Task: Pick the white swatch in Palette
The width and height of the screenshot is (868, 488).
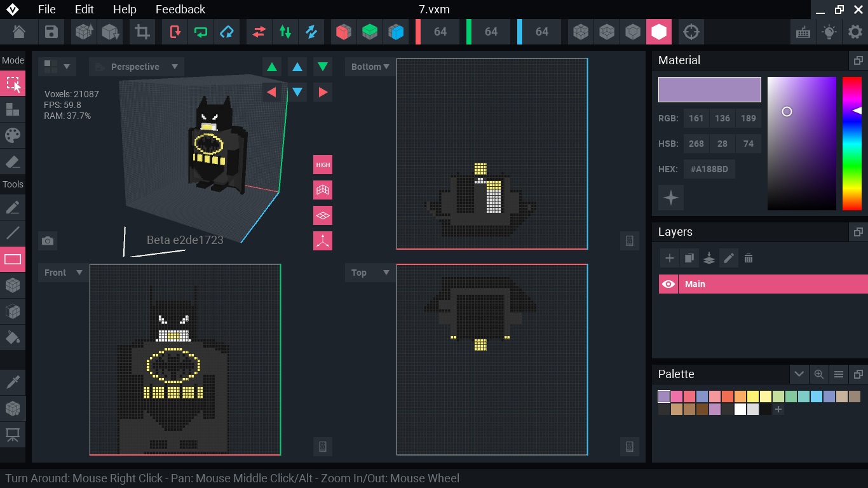Action: click(x=740, y=410)
